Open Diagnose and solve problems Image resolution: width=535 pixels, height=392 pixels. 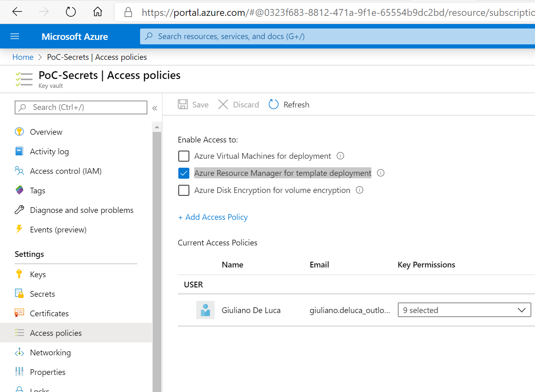click(x=81, y=210)
